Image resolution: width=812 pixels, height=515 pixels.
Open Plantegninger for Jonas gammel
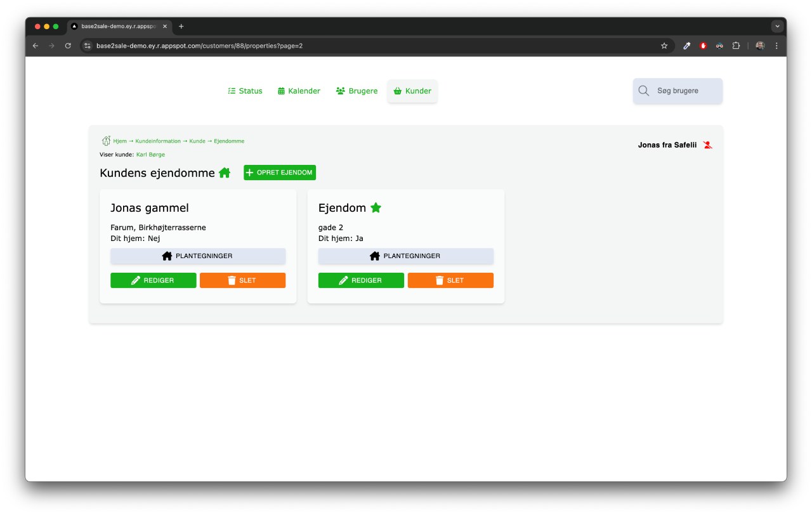click(x=197, y=256)
